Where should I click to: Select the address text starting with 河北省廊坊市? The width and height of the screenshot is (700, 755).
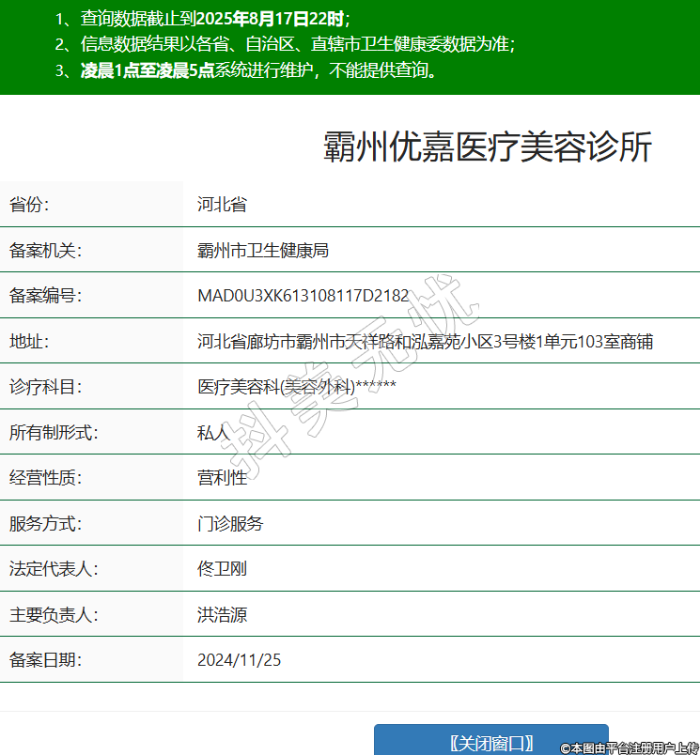click(x=425, y=342)
